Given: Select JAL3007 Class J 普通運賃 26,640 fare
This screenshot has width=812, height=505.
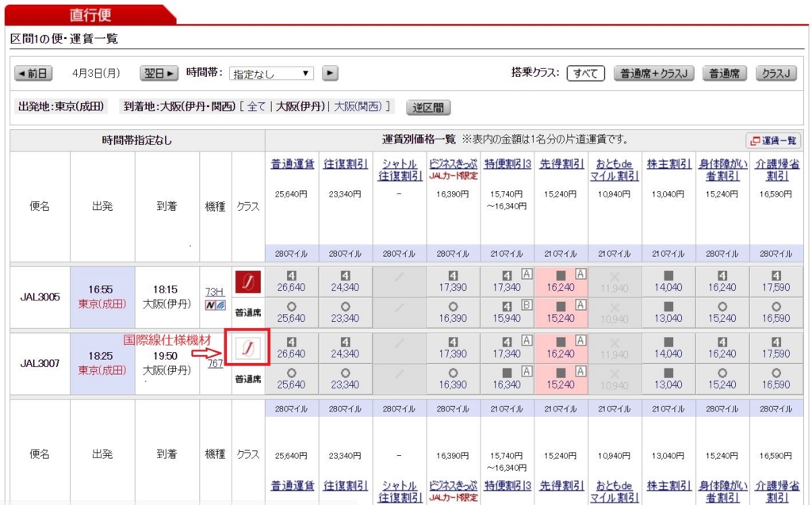Looking at the screenshot, I should [292, 348].
